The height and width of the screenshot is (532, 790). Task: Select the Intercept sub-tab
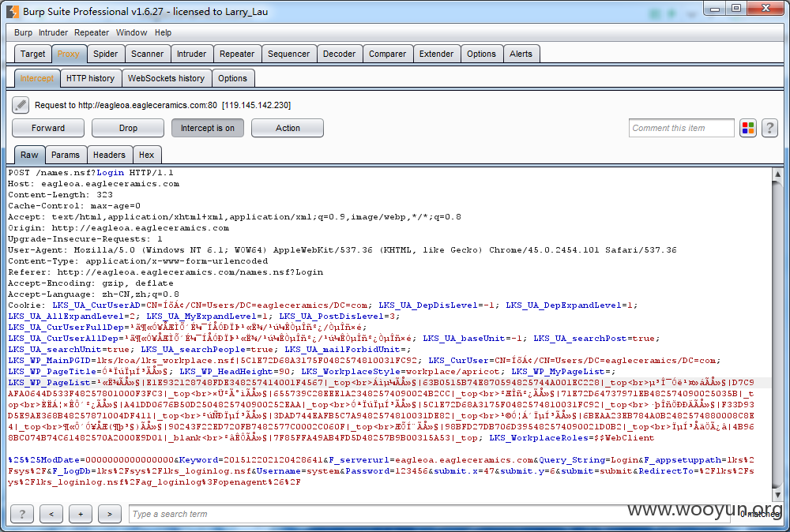37,78
